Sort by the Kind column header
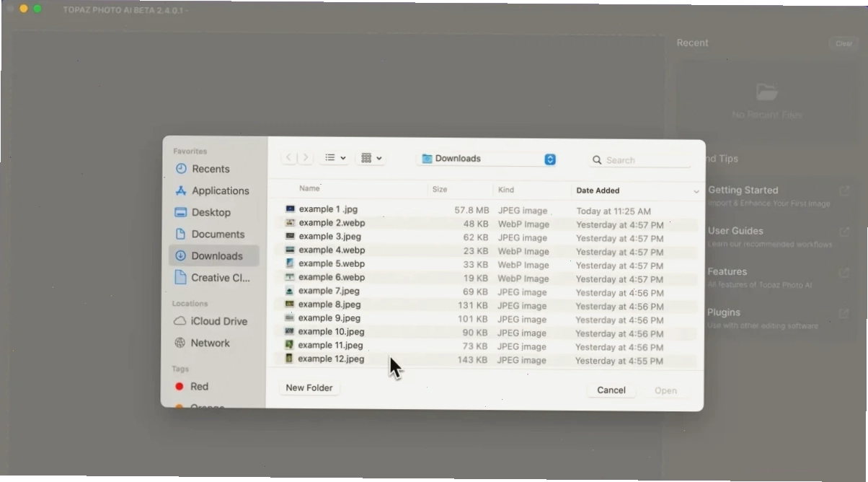The image size is (868, 482). coord(506,190)
